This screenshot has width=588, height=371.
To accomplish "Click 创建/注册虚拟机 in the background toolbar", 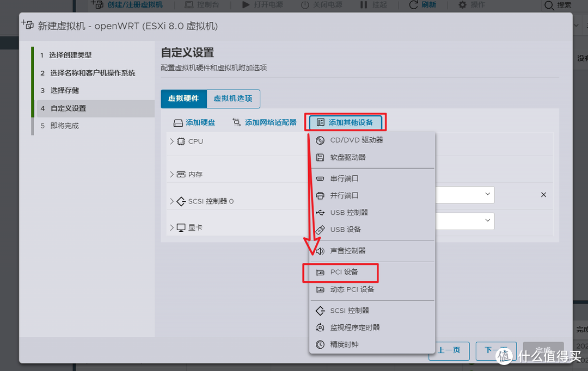I will [x=127, y=5].
